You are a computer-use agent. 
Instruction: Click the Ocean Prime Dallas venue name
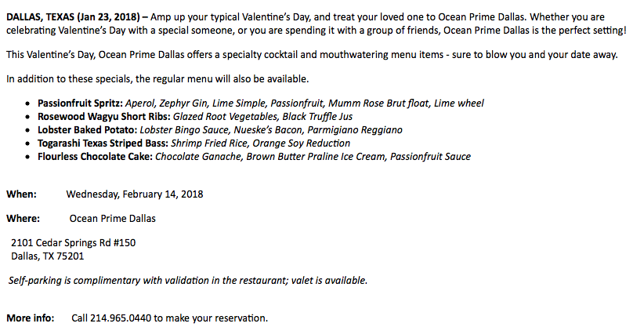click(x=113, y=219)
